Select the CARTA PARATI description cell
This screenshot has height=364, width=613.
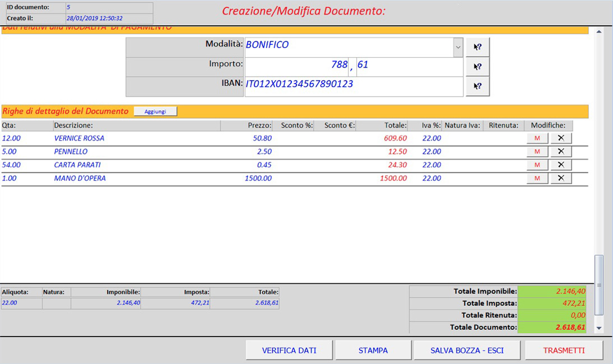click(x=77, y=165)
